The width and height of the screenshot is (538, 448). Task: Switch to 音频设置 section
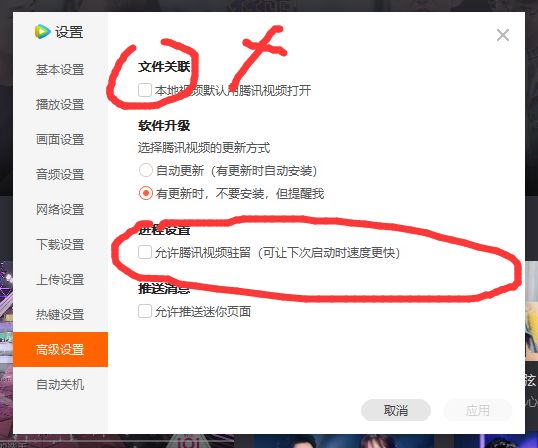click(60, 175)
